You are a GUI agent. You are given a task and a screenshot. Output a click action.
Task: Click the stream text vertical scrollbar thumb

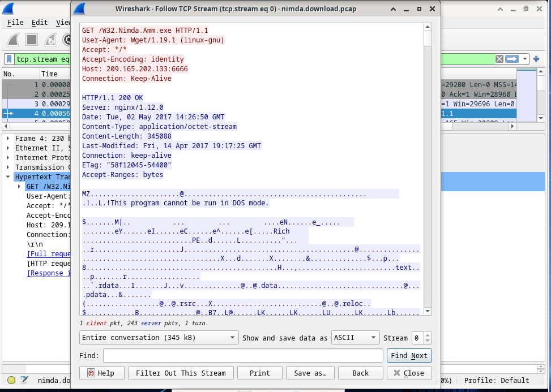(428, 38)
